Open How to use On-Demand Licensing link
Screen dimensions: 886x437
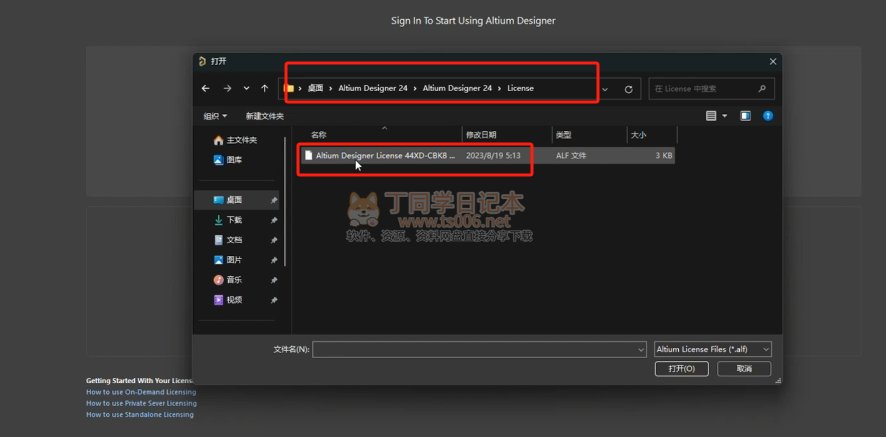141,392
